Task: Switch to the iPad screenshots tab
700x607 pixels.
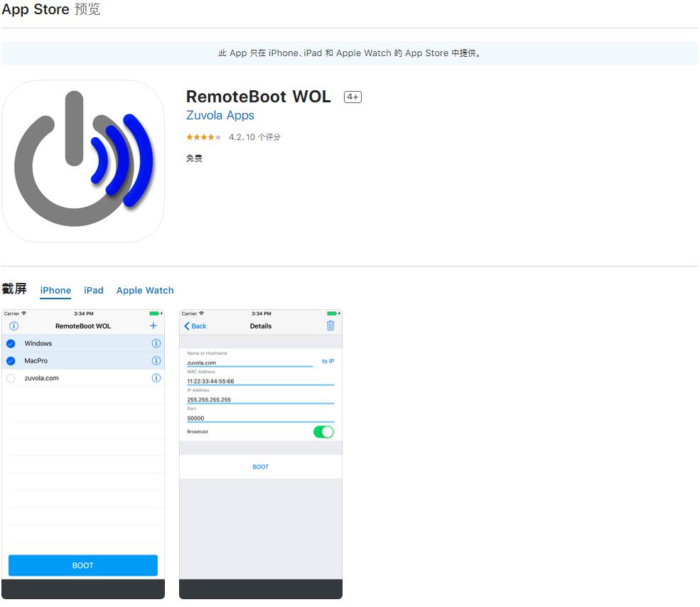Action: pos(94,290)
